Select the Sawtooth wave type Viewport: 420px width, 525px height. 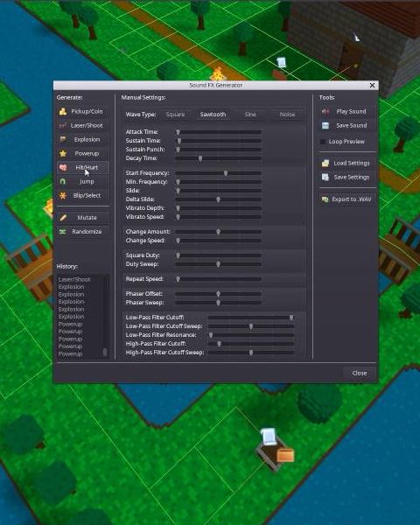click(213, 115)
